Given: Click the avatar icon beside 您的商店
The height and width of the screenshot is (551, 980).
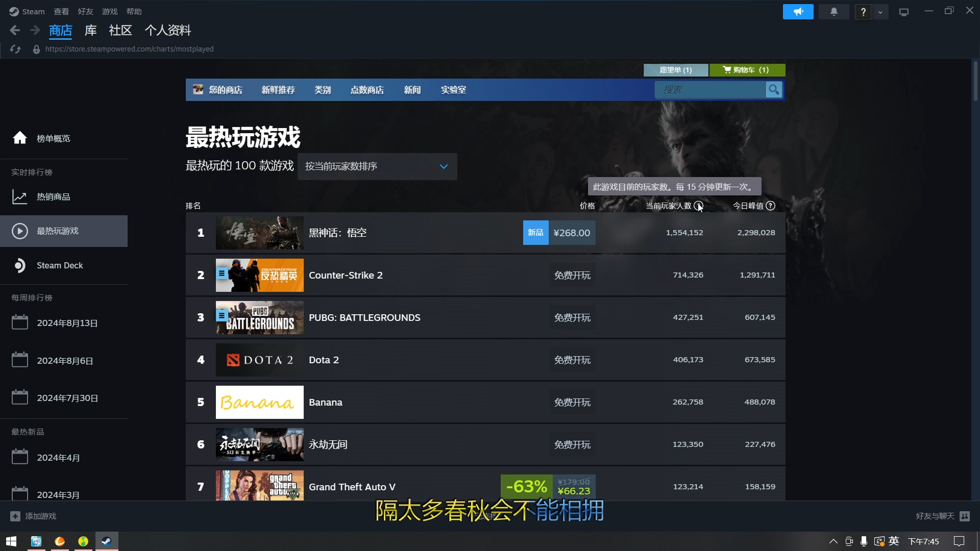Looking at the screenshot, I should click(198, 90).
